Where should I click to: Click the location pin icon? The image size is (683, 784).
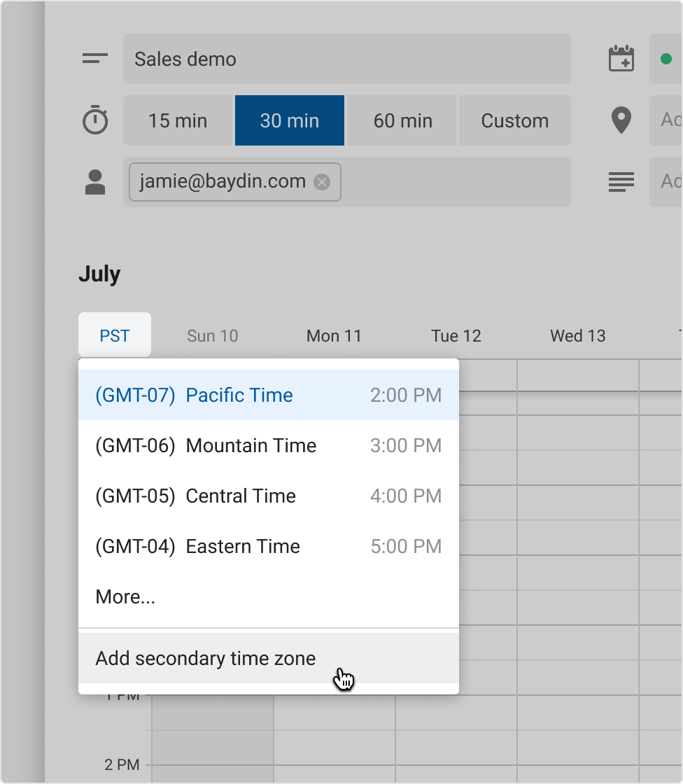(x=621, y=120)
